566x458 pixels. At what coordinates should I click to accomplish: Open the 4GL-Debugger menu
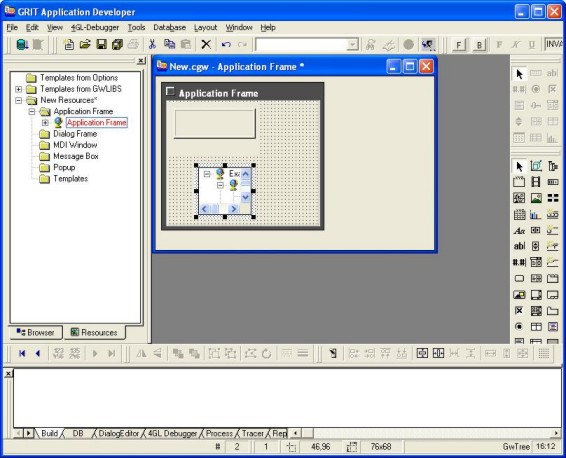(x=95, y=27)
